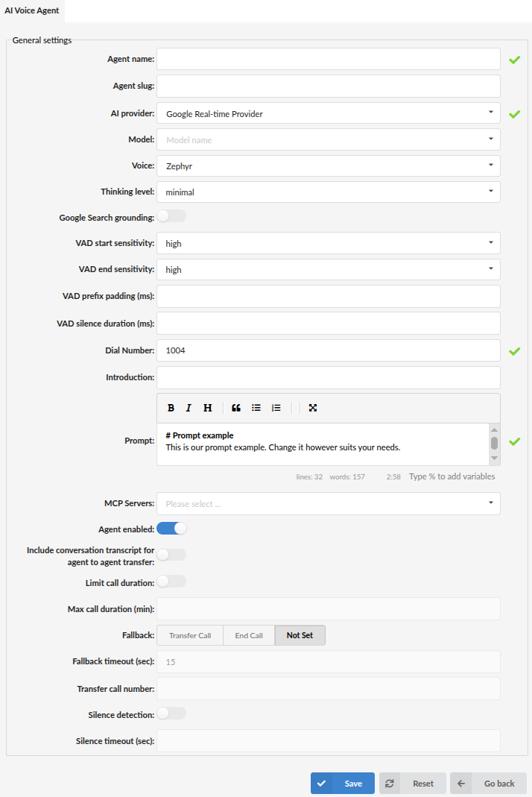Reset the form with Reset button
Image resolution: width=532 pixels, height=797 pixels.
coord(413,784)
